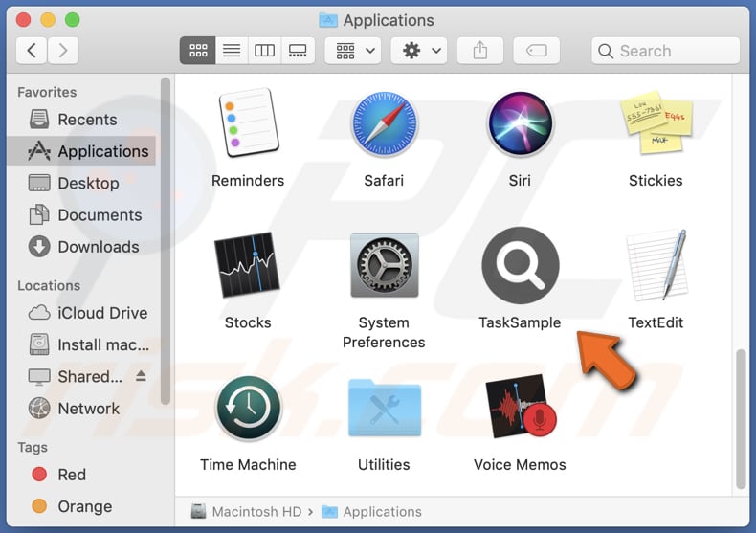
Task: Click in the Search field
Action: tap(665, 51)
